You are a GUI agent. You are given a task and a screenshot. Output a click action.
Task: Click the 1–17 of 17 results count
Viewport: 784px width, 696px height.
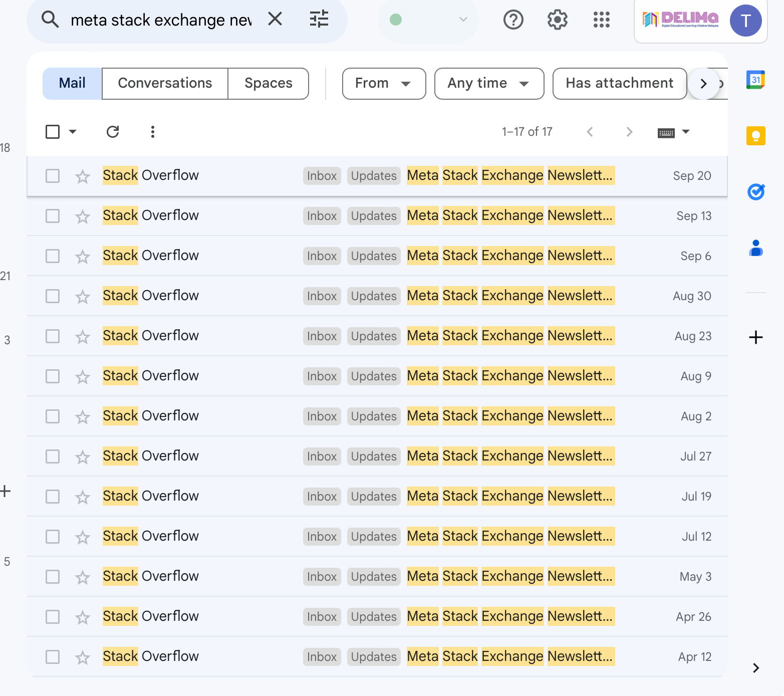point(527,132)
